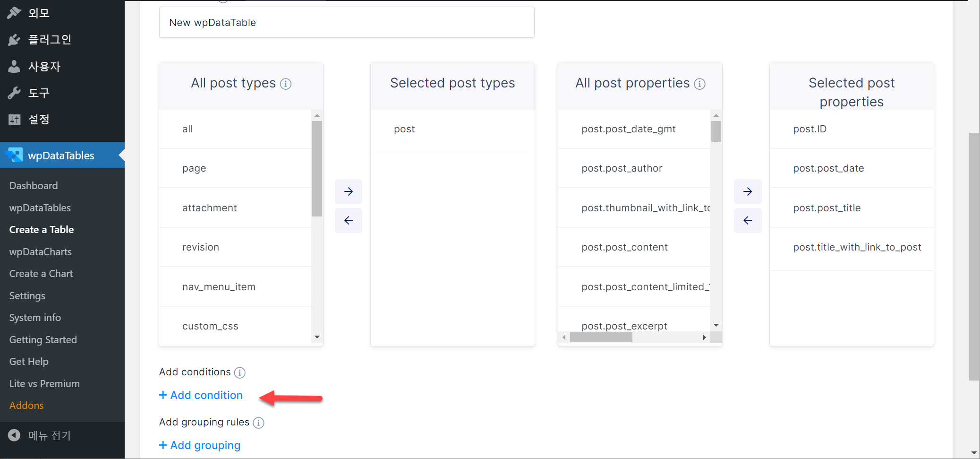
Task: Click the Plugins plug icon in sidebar
Action: point(14,40)
